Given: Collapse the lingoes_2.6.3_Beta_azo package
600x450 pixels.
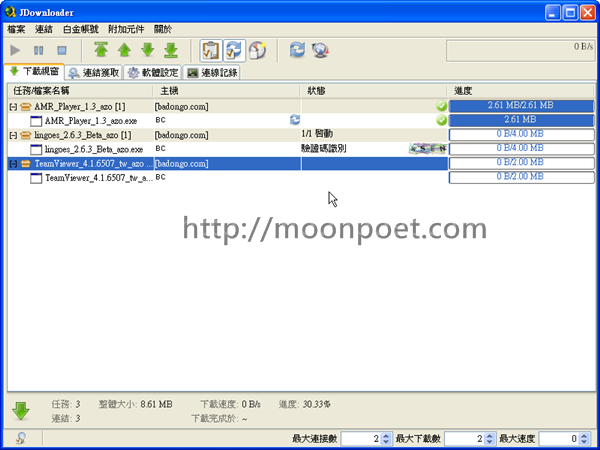Looking at the screenshot, I should coord(13,135).
